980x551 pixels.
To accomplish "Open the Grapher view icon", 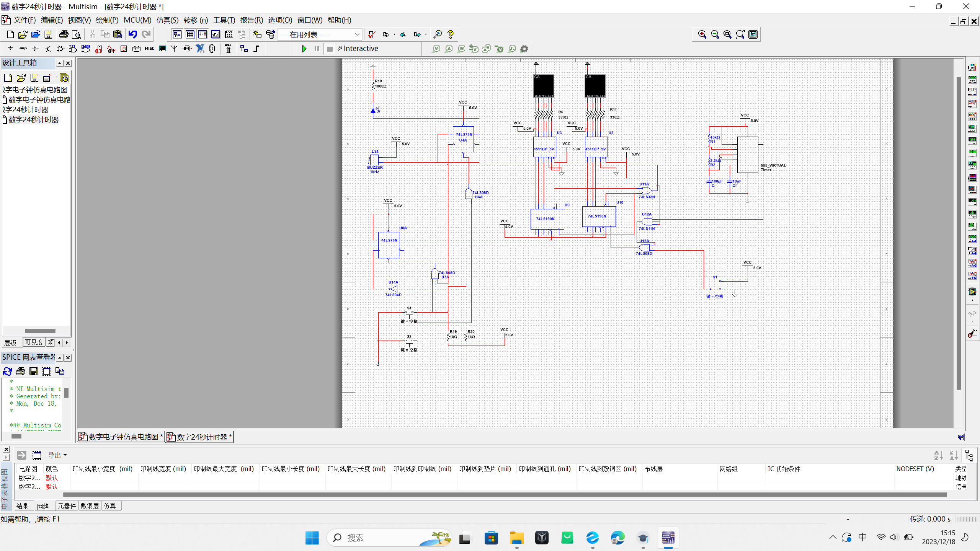I will pyautogui.click(x=216, y=34).
